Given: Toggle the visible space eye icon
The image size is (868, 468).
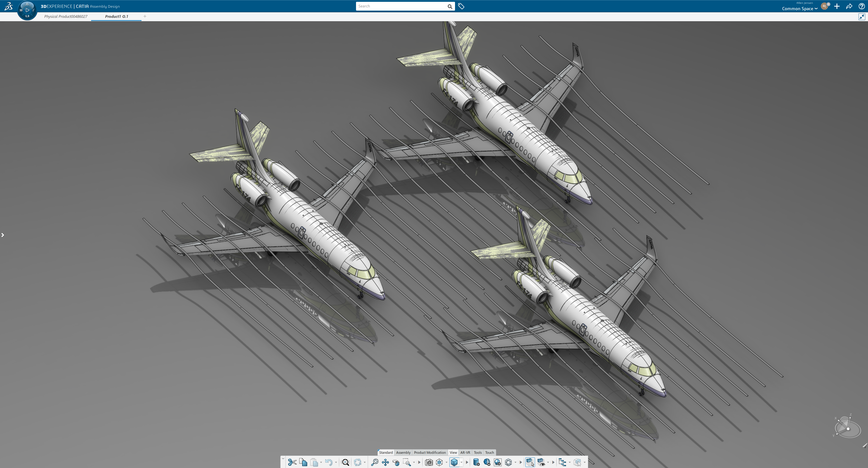Looking at the screenshot, I should (x=541, y=462).
